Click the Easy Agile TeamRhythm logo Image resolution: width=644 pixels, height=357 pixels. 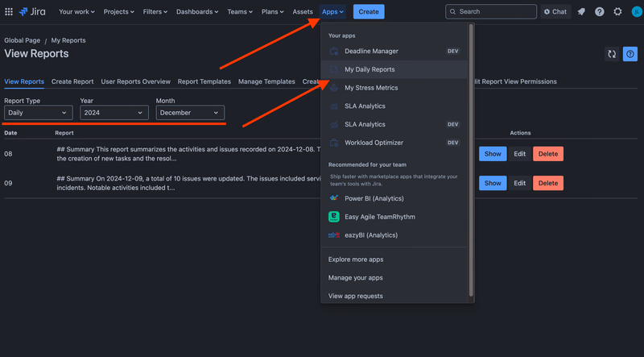point(334,217)
